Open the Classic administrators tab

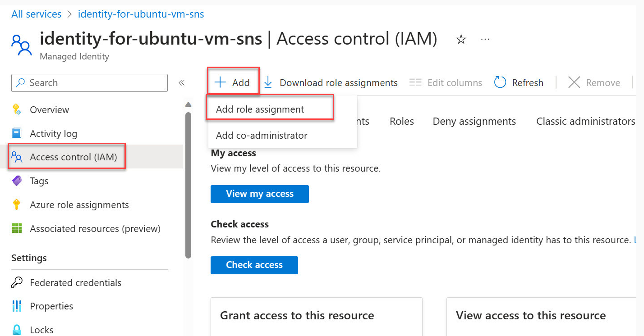pos(585,121)
